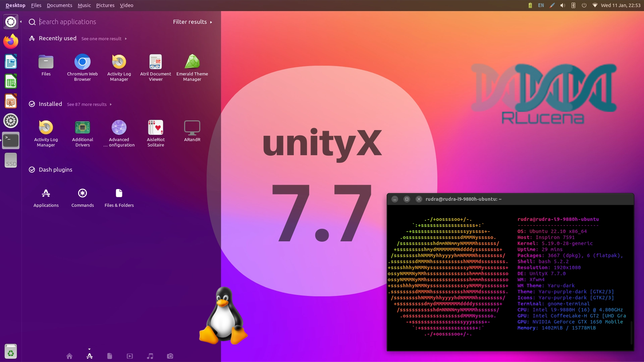Screen dimensions: 644x362
Task: Open the Ubuntu dash launcher icon
Action: click(11, 22)
